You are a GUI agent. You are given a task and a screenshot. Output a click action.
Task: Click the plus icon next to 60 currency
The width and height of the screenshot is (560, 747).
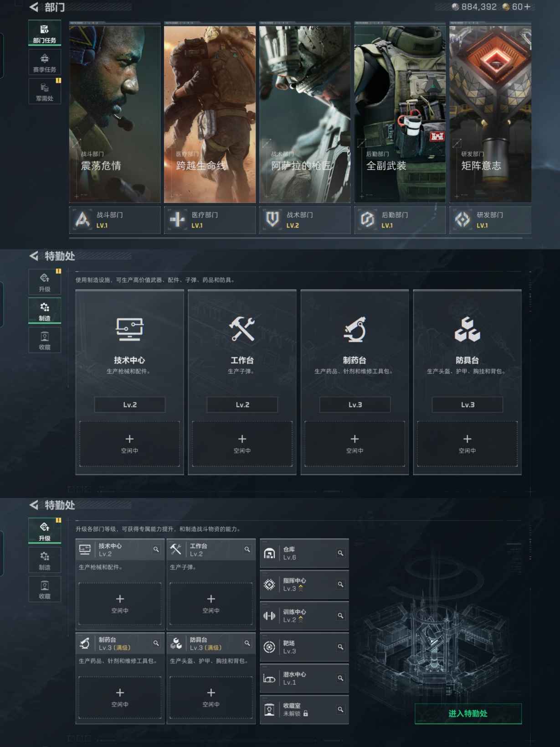[x=527, y=7]
